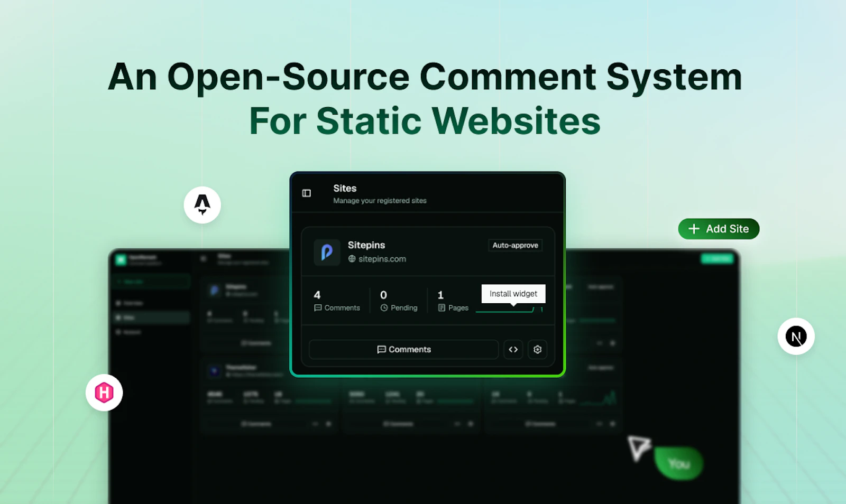Image resolution: width=846 pixels, height=504 pixels.
Task: Click the green "You" cursor label
Action: pyautogui.click(x=679, y=463)
